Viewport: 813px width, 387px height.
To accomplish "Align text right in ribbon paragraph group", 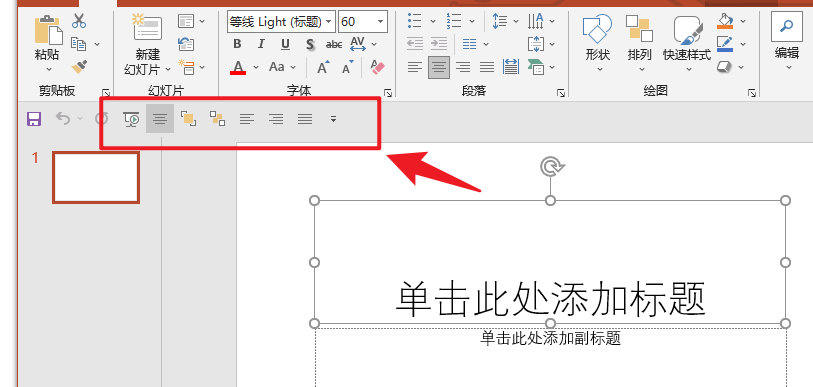I will tap(463, 67).
